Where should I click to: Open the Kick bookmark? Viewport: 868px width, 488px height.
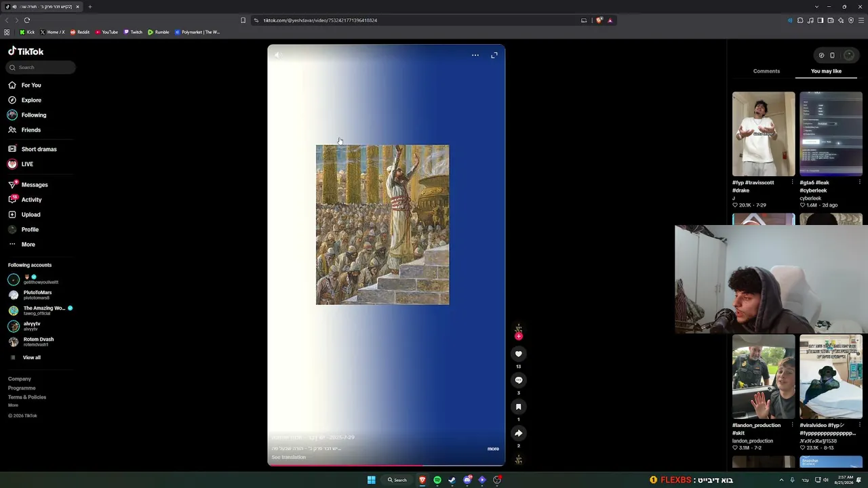(x=27, y=32)
